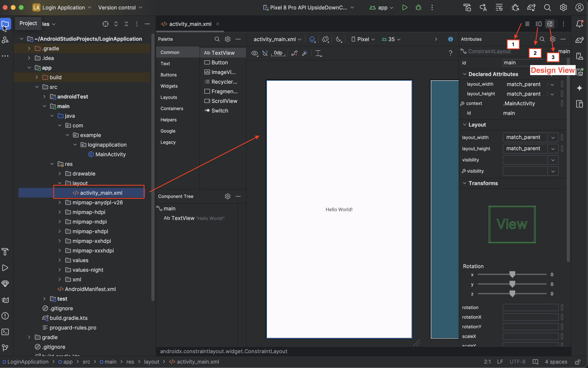This screenshot has width=588, height=368.
Task: Toggle issue panel info icon
Action: [x=450, y=39]
